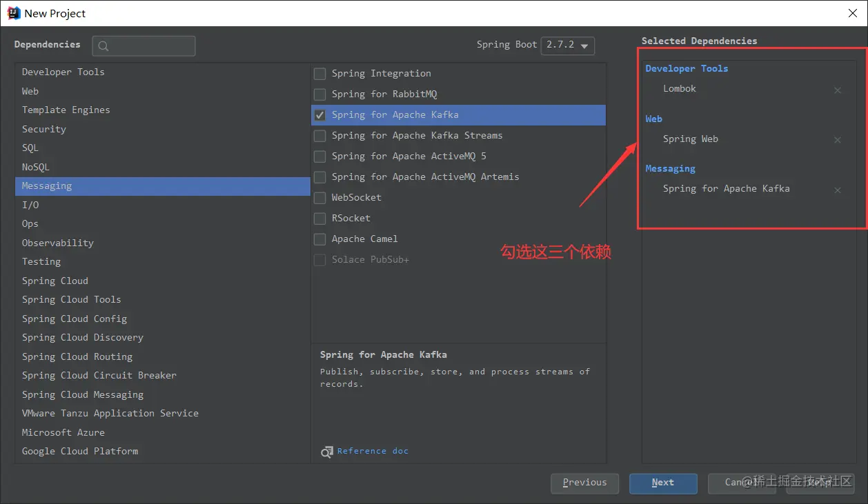Choose Spring Cloud Messaging category

click(163, 394)
